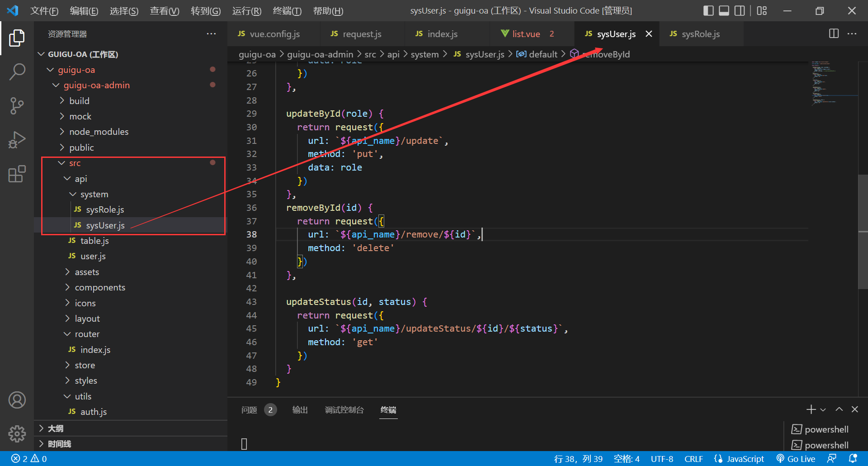Open the Accounts menu icon
This screenshot has height=466, width=868.
(x=17, y=400)
